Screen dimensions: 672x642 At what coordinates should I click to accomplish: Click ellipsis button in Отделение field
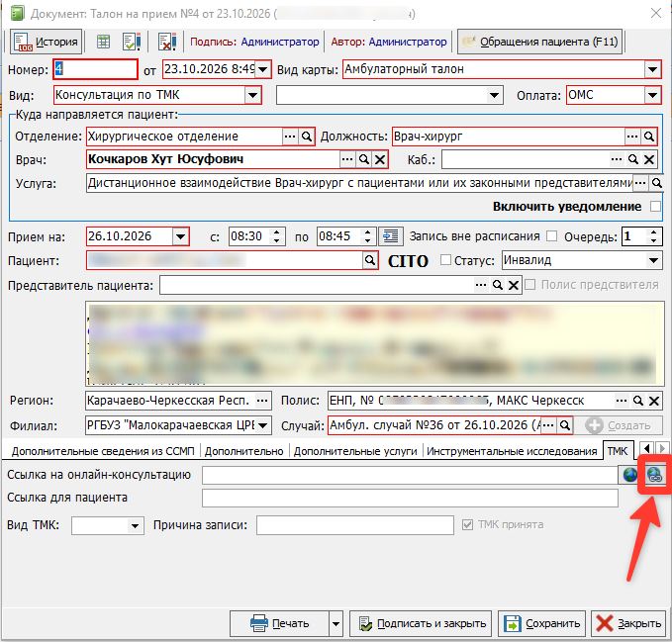point(290,137)
